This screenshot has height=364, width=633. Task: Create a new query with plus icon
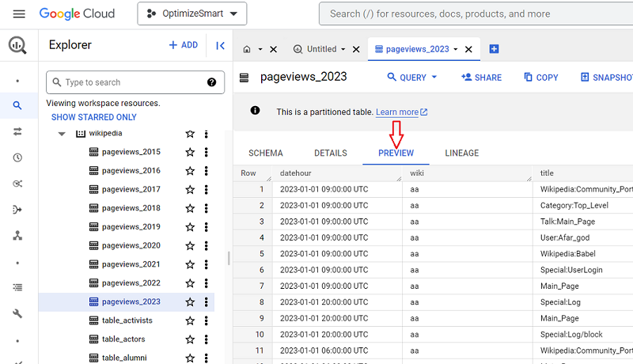click(x=494, y=49)
